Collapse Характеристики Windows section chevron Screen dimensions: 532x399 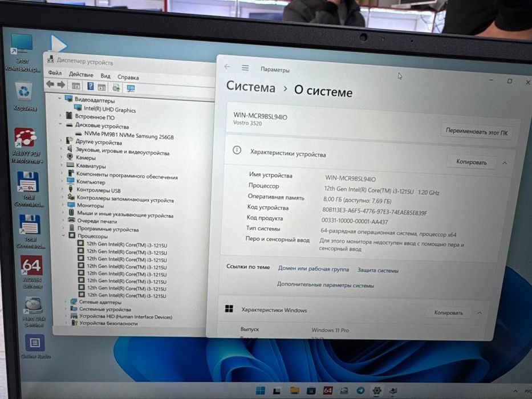point(480,313)
